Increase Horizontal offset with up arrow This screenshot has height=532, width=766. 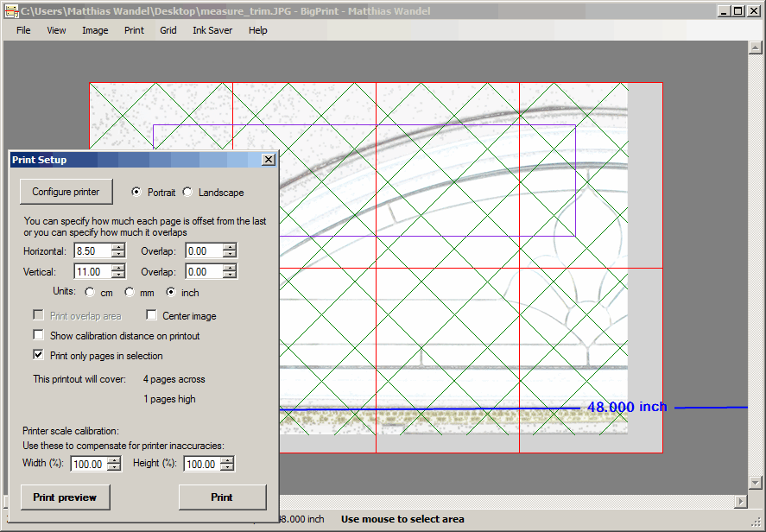(x=117, y=247)
